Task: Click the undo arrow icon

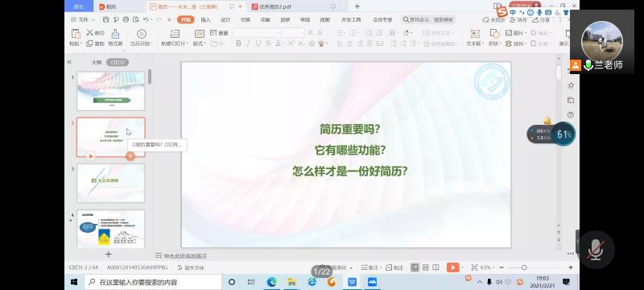Action: [x=146, y=19]
